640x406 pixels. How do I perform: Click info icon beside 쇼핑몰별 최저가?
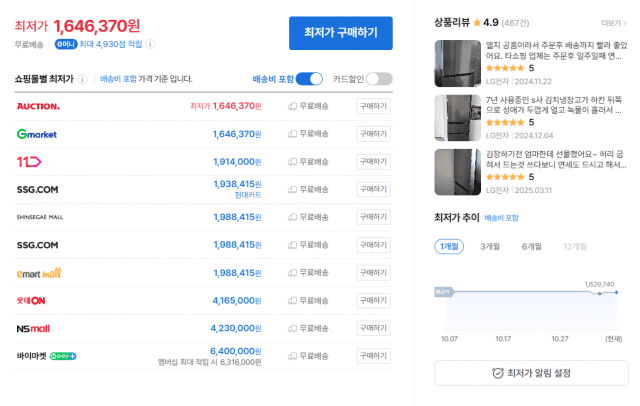point(82,79)
